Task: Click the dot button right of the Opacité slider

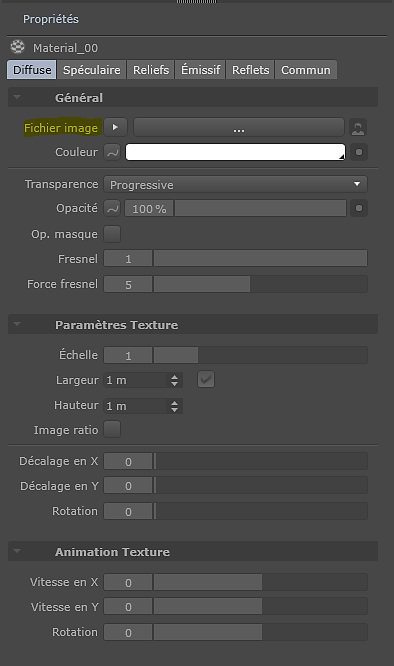Action: pyautogui.click(x=359, y=208)
